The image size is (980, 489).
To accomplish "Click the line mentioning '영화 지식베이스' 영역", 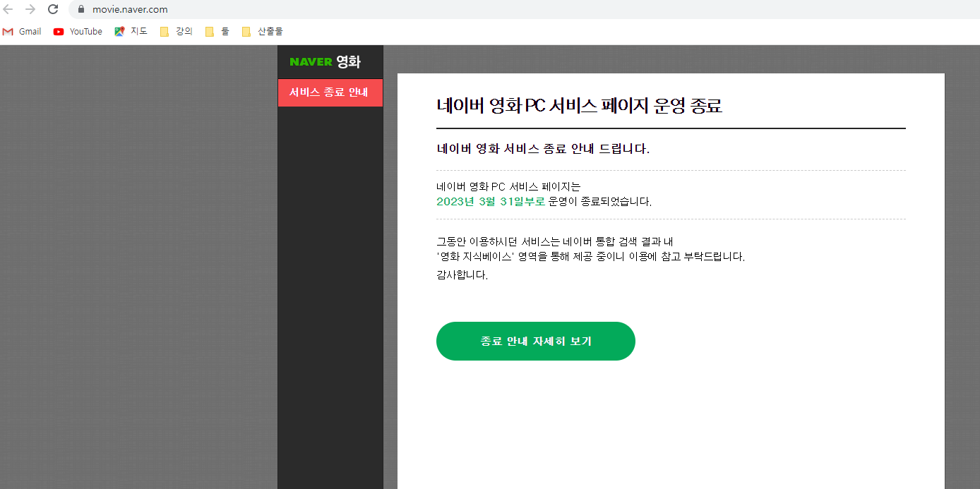I will tap(590, 256).
